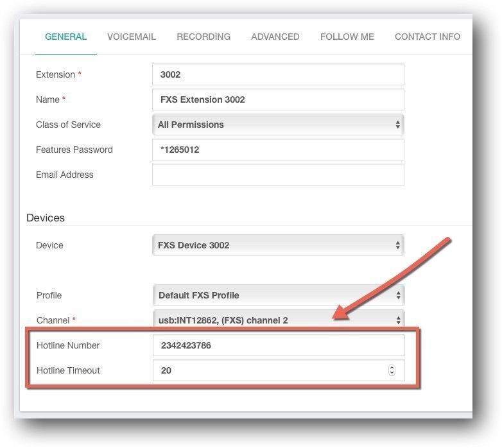The image size is (502, 448).
Task: Open the Class of Service dropdown
Action: (278, 125)
